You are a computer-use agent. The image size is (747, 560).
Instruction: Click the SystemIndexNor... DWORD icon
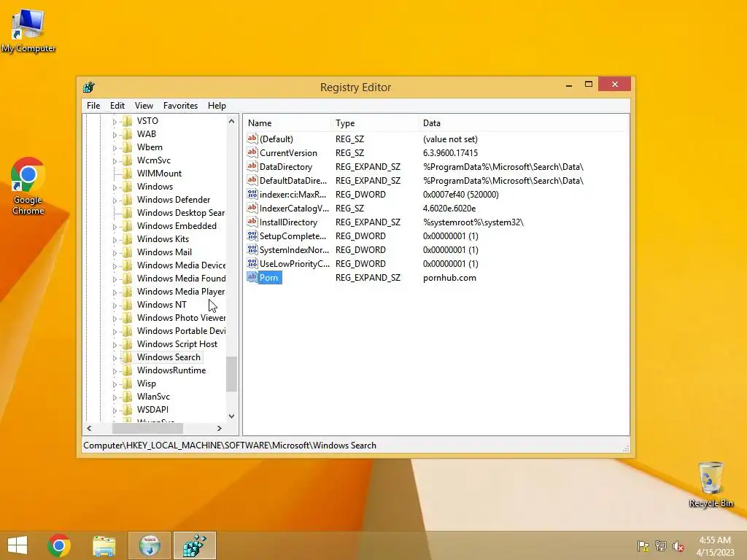coord(252,249)
